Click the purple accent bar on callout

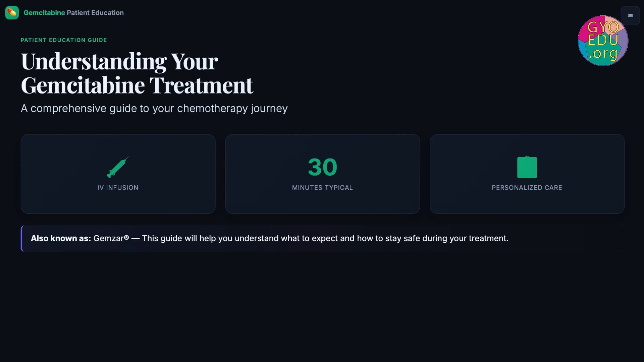[x=22, y=238]
